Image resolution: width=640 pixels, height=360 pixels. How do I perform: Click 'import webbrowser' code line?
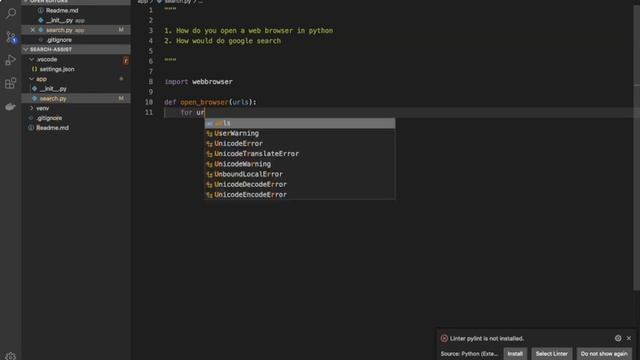[x=198, y=82]
